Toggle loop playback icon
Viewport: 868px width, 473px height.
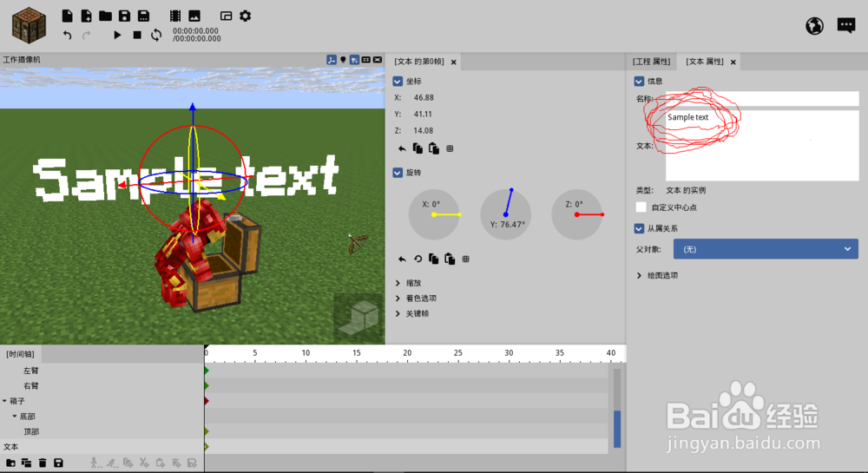(156, 35)
